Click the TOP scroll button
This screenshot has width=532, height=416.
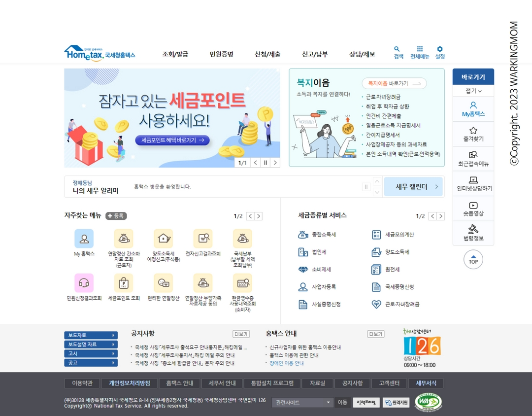click(x=473, y=260)
